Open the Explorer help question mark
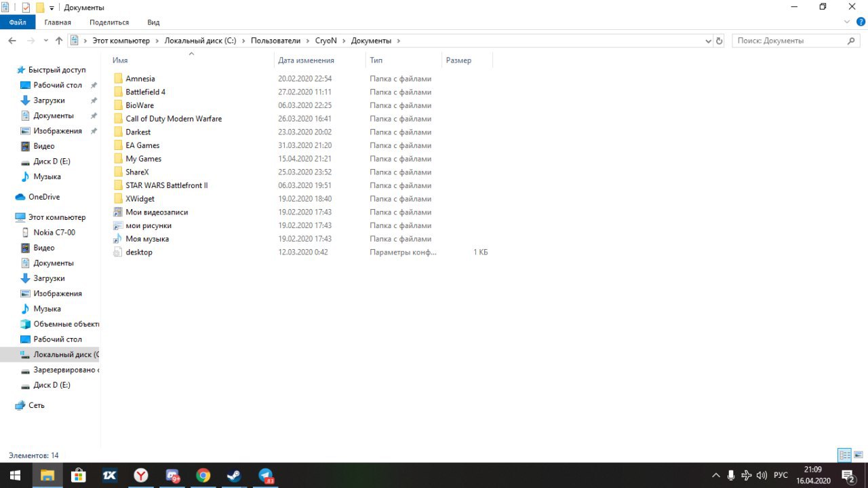This screenshot has height=488, width=868. pos(861,22)
